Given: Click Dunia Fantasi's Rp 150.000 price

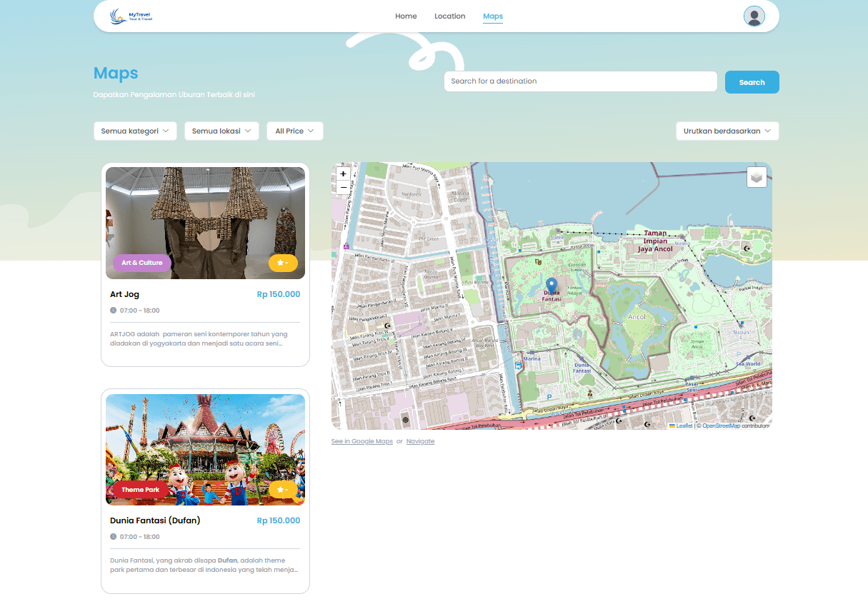Looking at the screenshot, I should (279, 520).
